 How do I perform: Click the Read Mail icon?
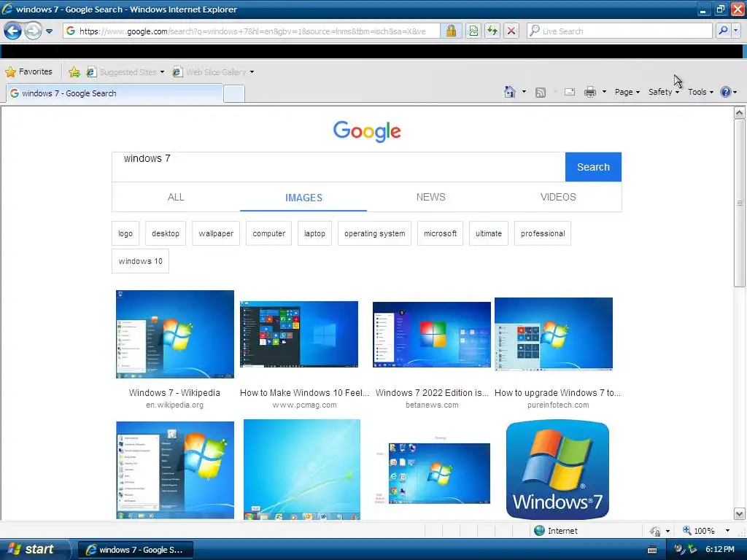click(570, 92)
